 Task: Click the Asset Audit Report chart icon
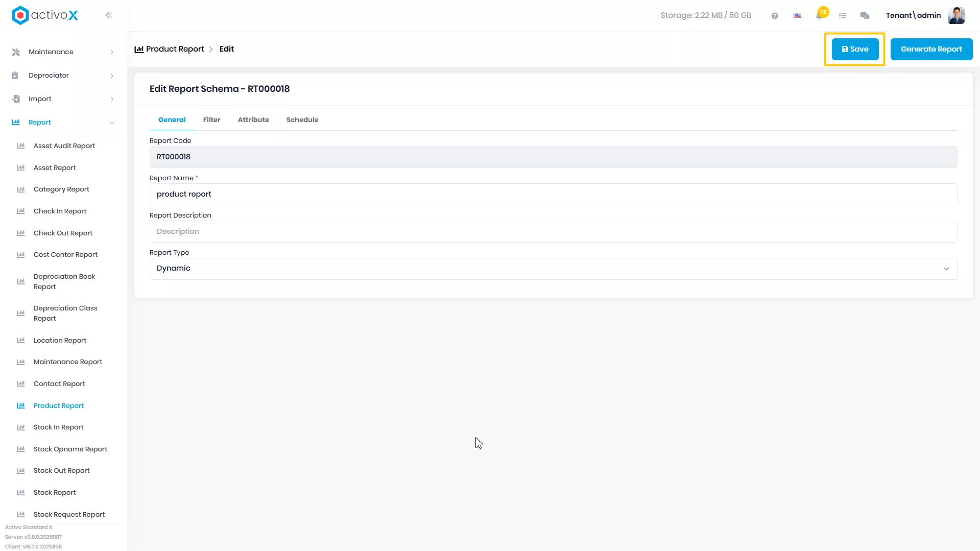(21, 146)
